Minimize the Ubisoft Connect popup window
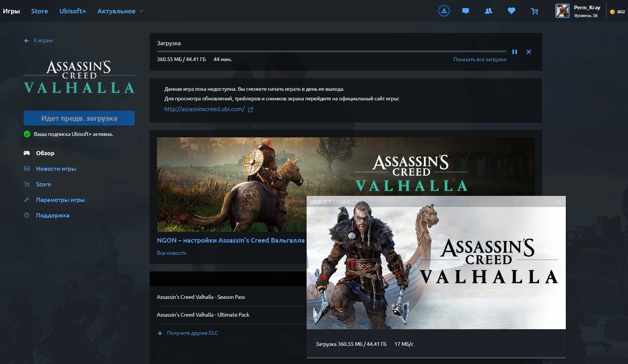 (x=544, y=201)
